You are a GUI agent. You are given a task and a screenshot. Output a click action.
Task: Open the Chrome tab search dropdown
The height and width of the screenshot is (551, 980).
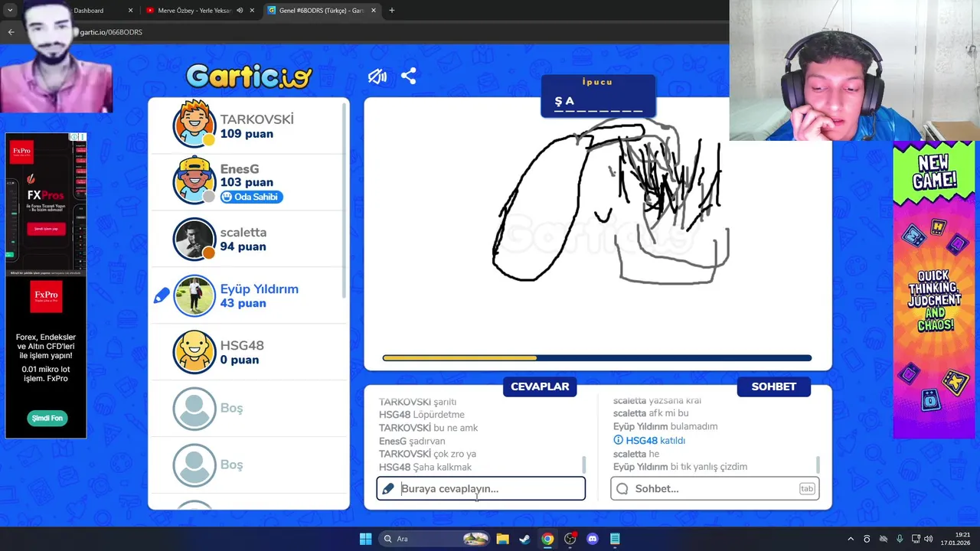tap(10, 11)
